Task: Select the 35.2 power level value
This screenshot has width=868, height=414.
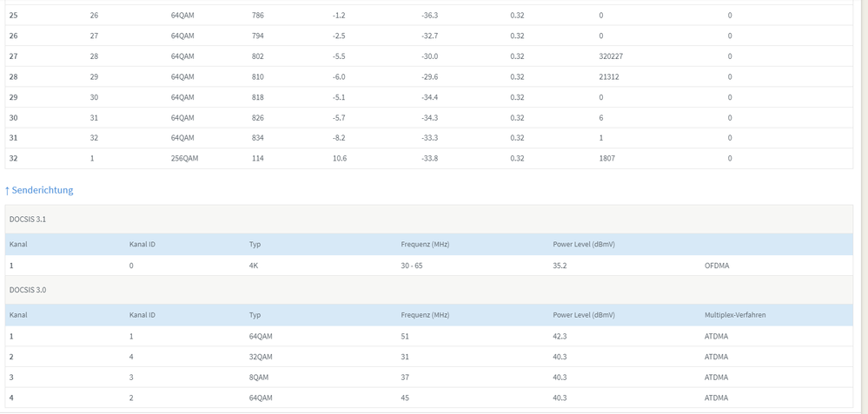Action: (x=560, y=266)
